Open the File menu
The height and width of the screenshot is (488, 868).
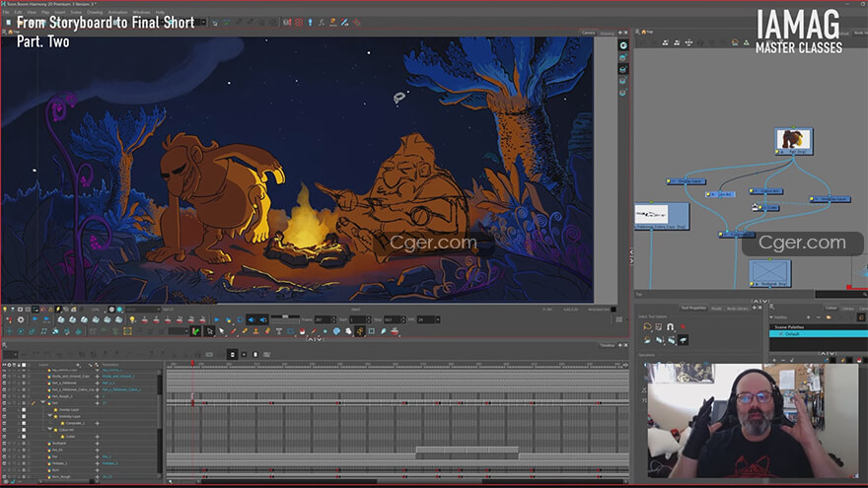click(x=6, y=12)
